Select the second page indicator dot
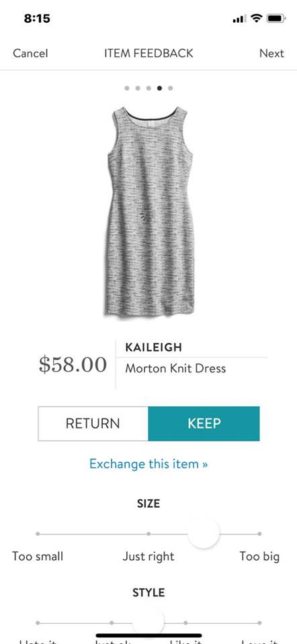The image size is (297, 644). 138,88
